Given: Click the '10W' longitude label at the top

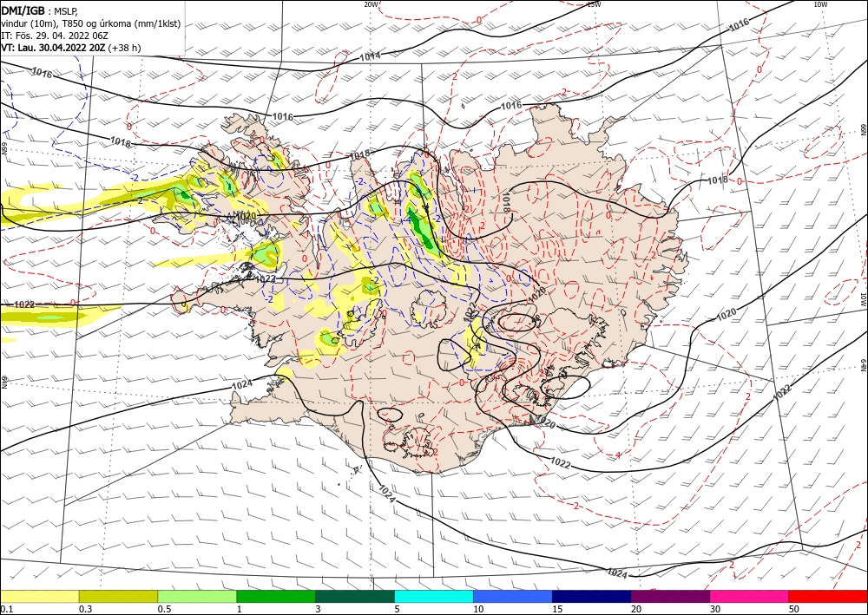Looking at the screenshot, I should pos(820,4).
